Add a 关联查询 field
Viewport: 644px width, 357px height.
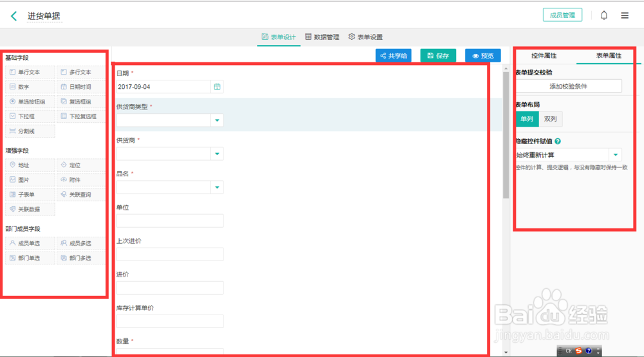81,194
